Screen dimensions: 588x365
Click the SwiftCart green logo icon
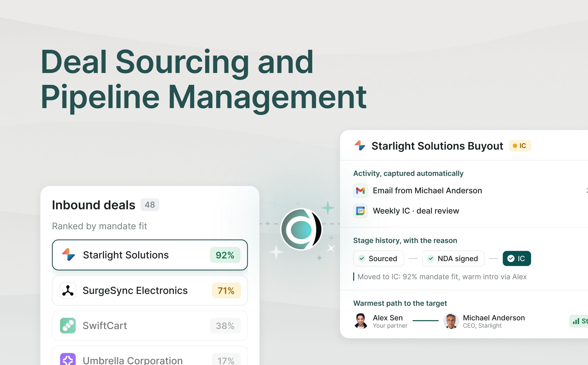click(68, 326)
